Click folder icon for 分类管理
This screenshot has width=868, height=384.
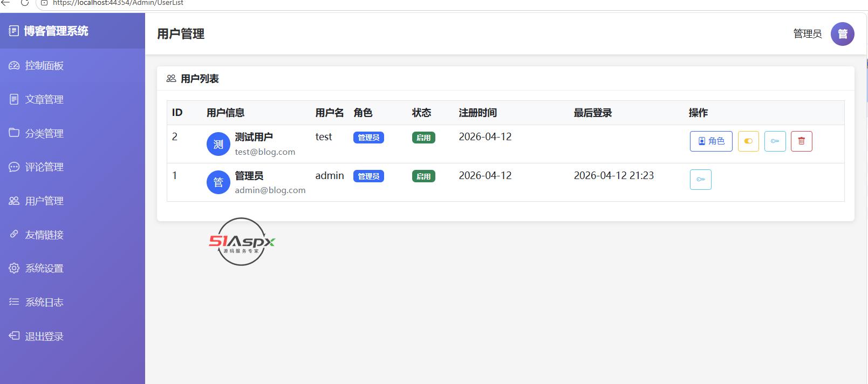coord(14,133)
